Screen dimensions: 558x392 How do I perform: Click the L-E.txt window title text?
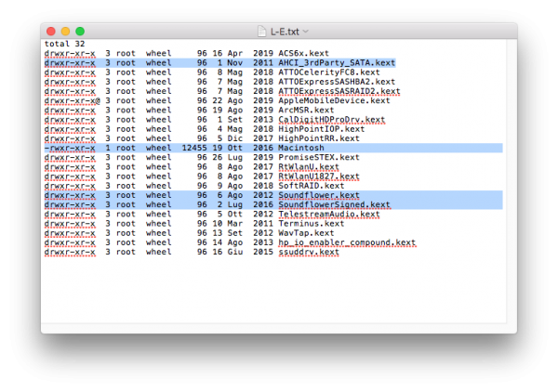(285, 32)
